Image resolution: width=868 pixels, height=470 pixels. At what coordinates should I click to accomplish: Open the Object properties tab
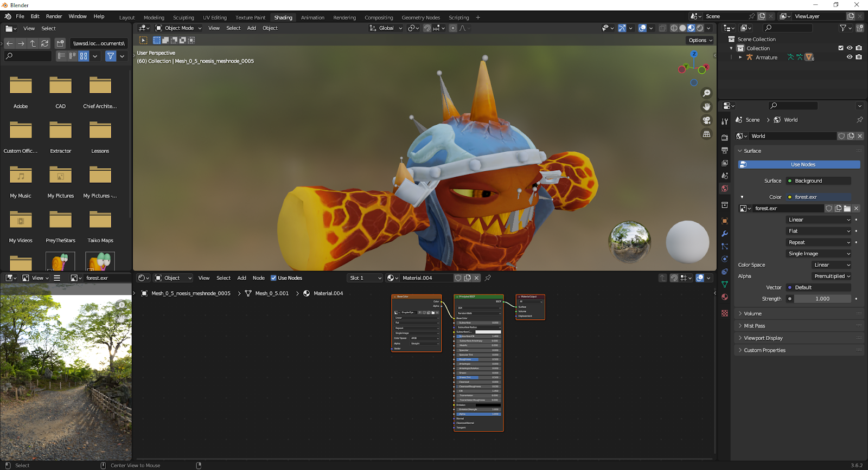coord(725,221)
